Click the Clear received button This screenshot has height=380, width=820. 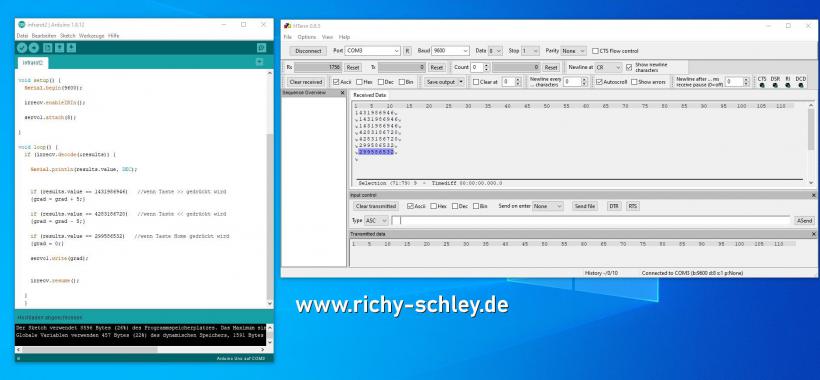[x=306, y=82]
